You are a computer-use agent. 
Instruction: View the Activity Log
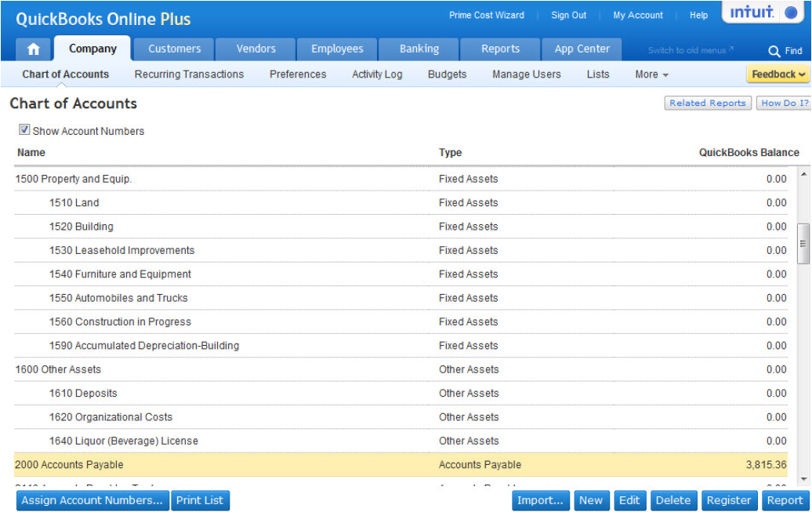click(377, 74)
